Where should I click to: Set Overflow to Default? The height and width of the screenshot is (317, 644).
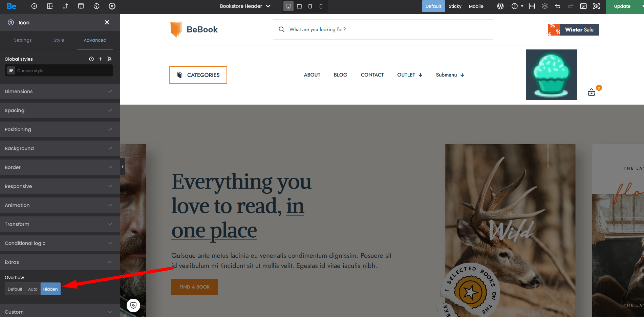point(15,289)
